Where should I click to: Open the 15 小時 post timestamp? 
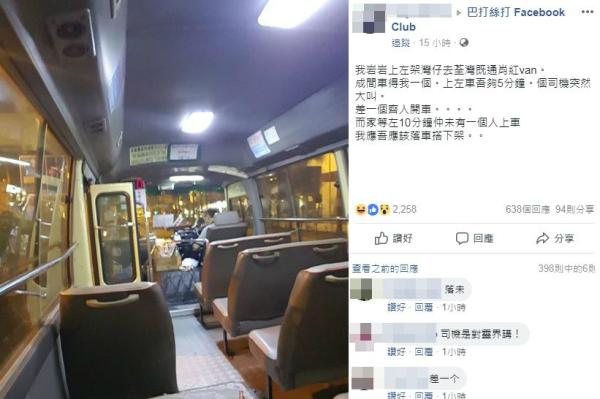click(x=434, y=43)
